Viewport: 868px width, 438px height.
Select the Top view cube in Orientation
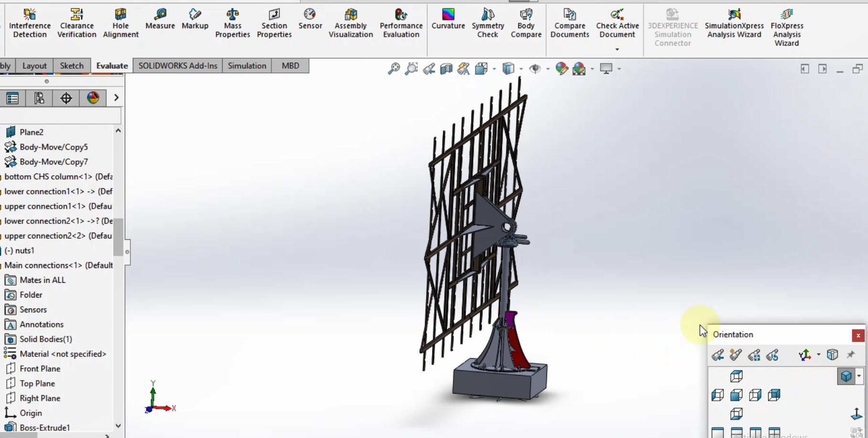click(736, 376)
